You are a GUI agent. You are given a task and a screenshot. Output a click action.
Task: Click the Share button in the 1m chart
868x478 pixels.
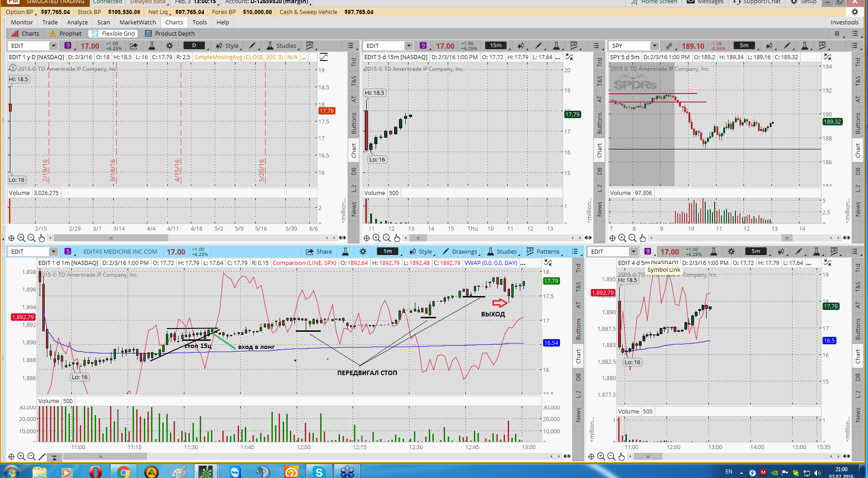point(318,251)
